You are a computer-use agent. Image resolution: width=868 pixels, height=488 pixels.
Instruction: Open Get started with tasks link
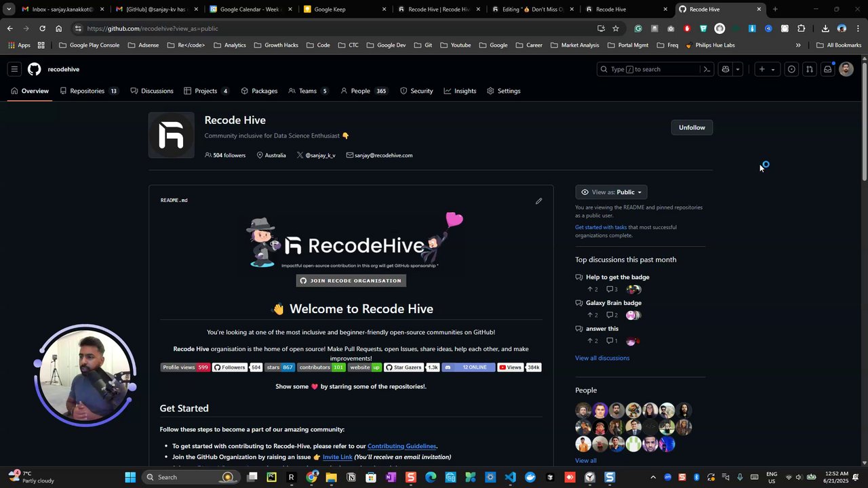601,227
